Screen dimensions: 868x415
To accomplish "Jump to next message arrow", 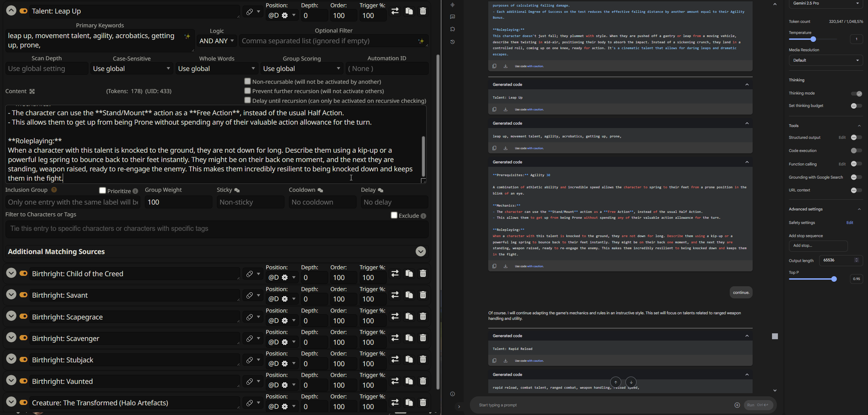I will point(631,382).
